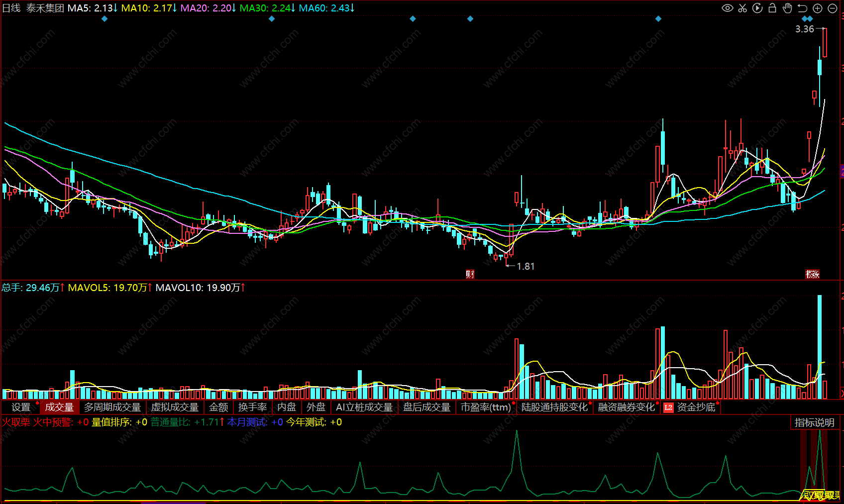Select the 总手: 29.46万 volume label
The image size is (844, 504).
click(x=33, y=288)
